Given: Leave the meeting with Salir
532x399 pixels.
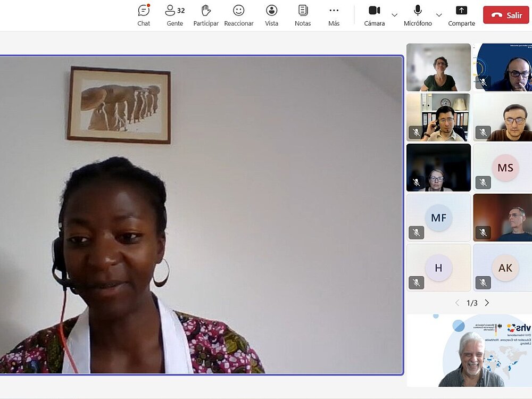Looking at the screenshot, I should pyautogui.click(x=506, y=15).
